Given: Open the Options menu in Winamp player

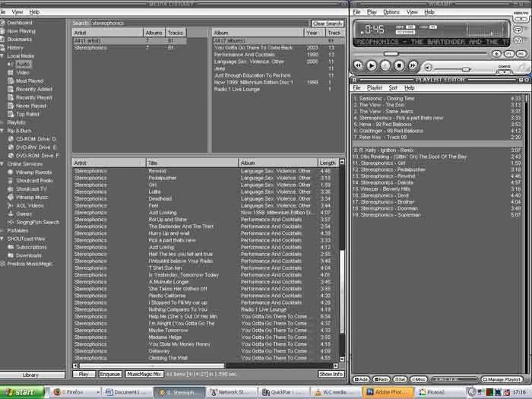Looking at the screenshot, I should [391, 12].
